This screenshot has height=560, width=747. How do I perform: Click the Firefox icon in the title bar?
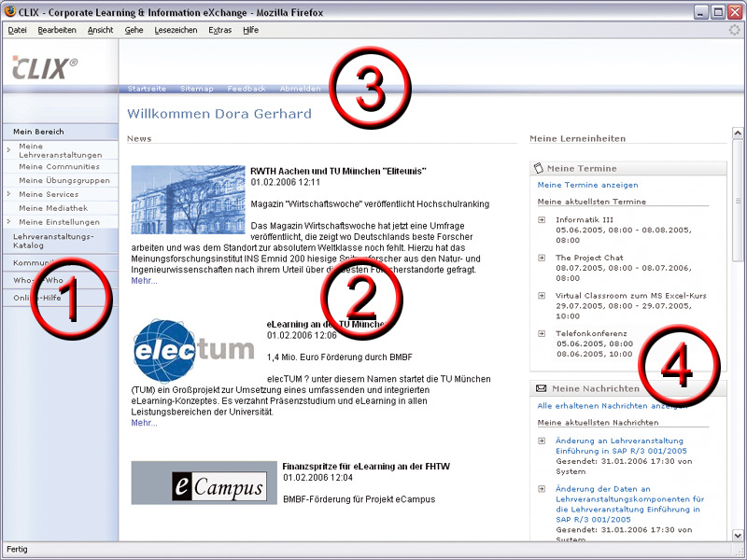(9, 12)
